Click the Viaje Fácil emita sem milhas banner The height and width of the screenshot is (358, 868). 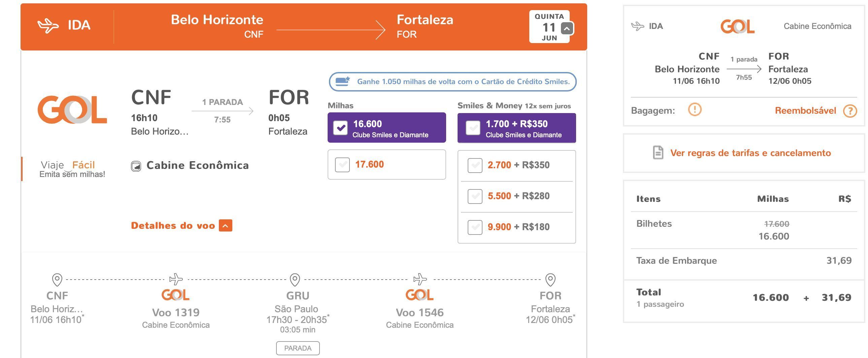72,169
